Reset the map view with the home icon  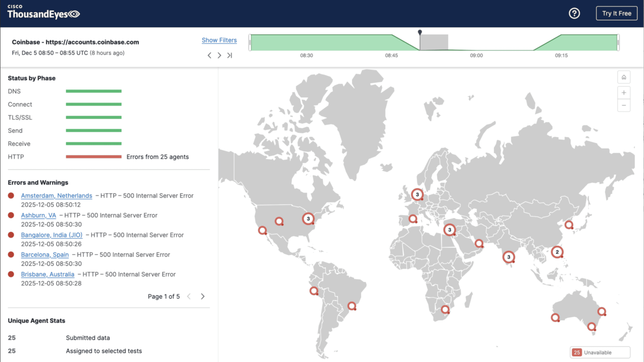(x=624, y=77)
